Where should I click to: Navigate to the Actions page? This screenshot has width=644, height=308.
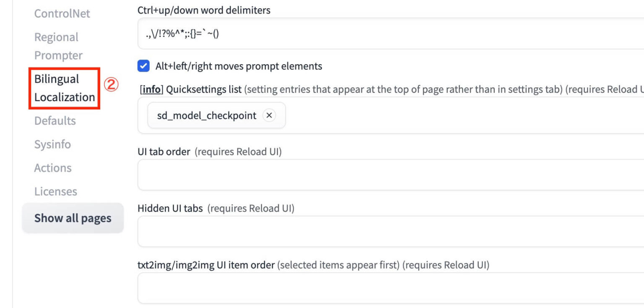[53, 168]
